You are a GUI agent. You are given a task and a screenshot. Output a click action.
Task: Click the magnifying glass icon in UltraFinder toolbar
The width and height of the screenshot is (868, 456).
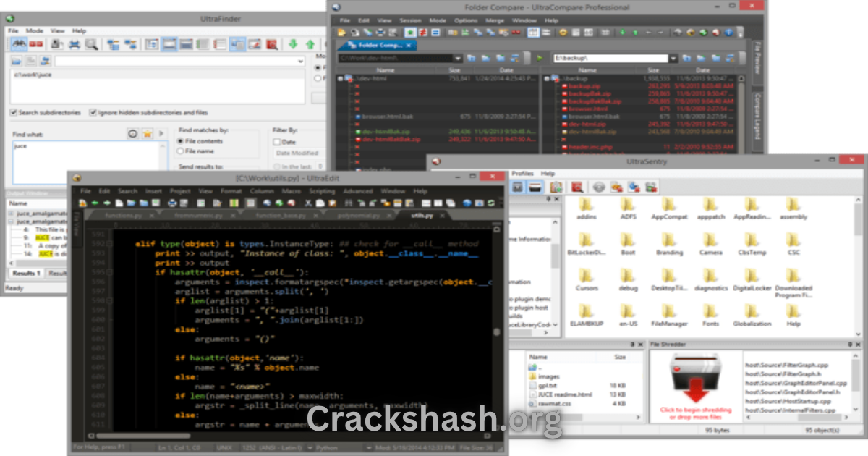pyautogui.click(x=91, y=44)
